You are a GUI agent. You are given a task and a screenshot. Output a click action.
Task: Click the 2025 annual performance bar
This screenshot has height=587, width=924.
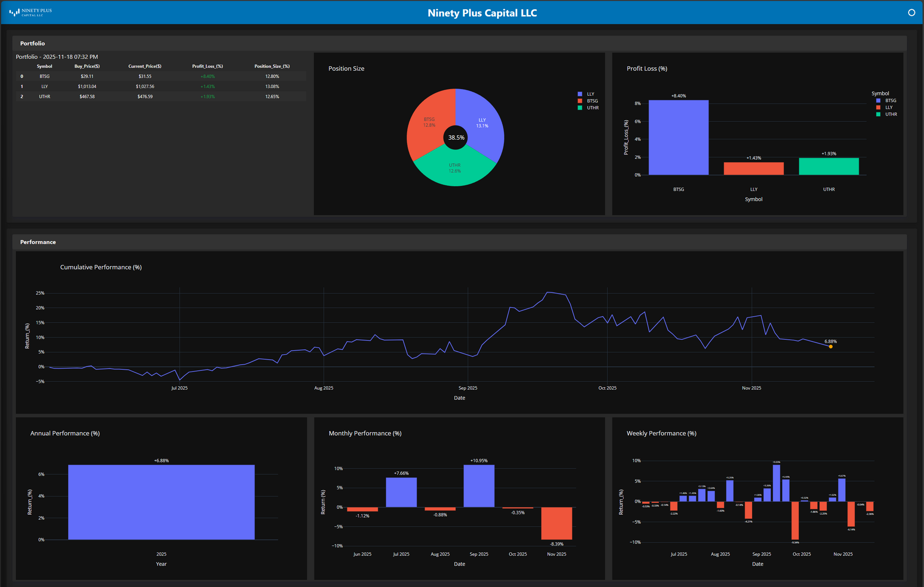(x=161, y=502)
